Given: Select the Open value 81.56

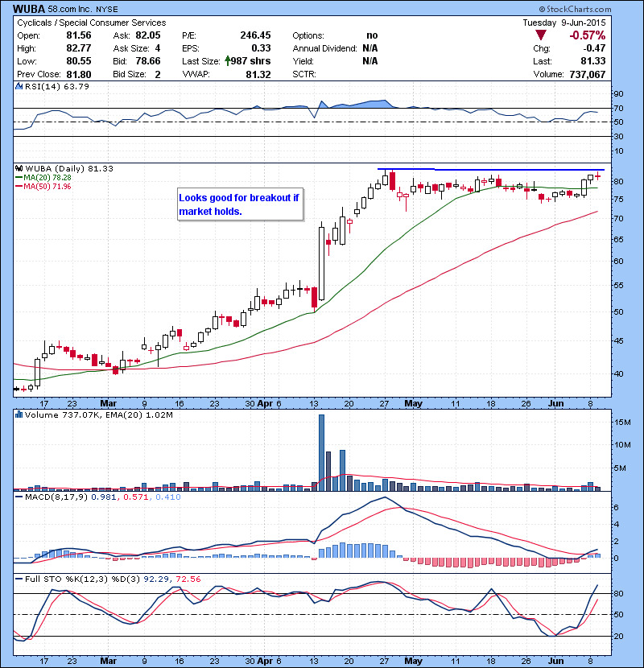Looking at the screenshot, I should 79,35.
